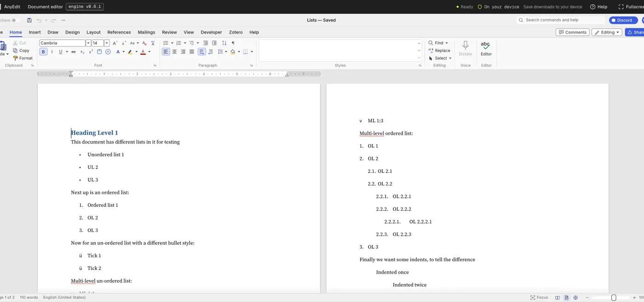Viewport: 644px width, 302px height.
Task: Click Justify alignment icon
Action: (192, 52)
